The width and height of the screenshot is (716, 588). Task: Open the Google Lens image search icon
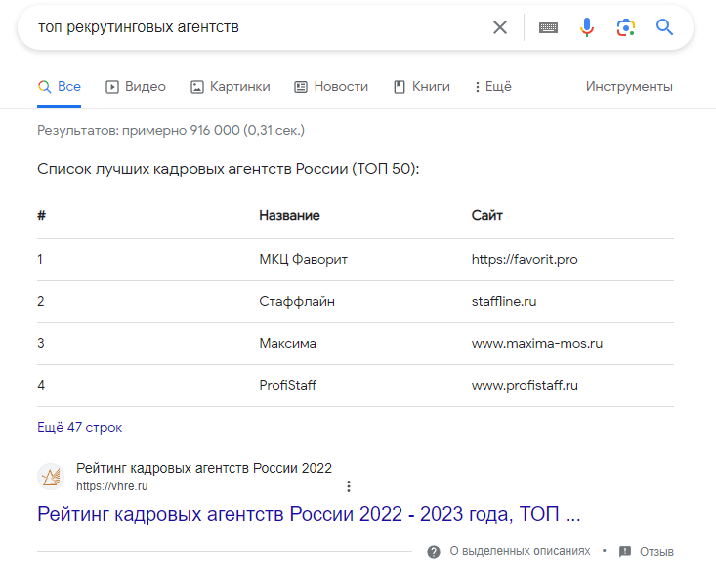[625, 27]
